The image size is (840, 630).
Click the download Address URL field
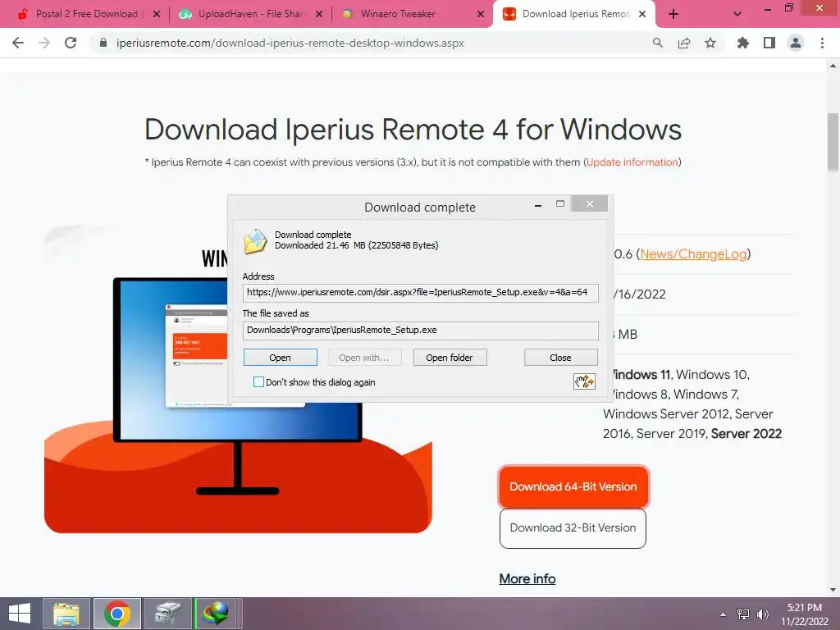pos(421,293)
